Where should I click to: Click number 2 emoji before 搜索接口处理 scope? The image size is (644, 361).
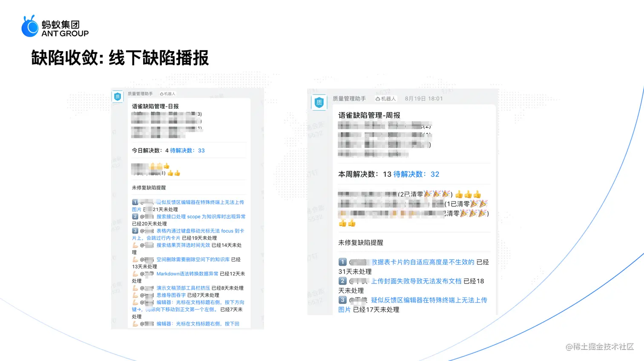tap(135, 217)
